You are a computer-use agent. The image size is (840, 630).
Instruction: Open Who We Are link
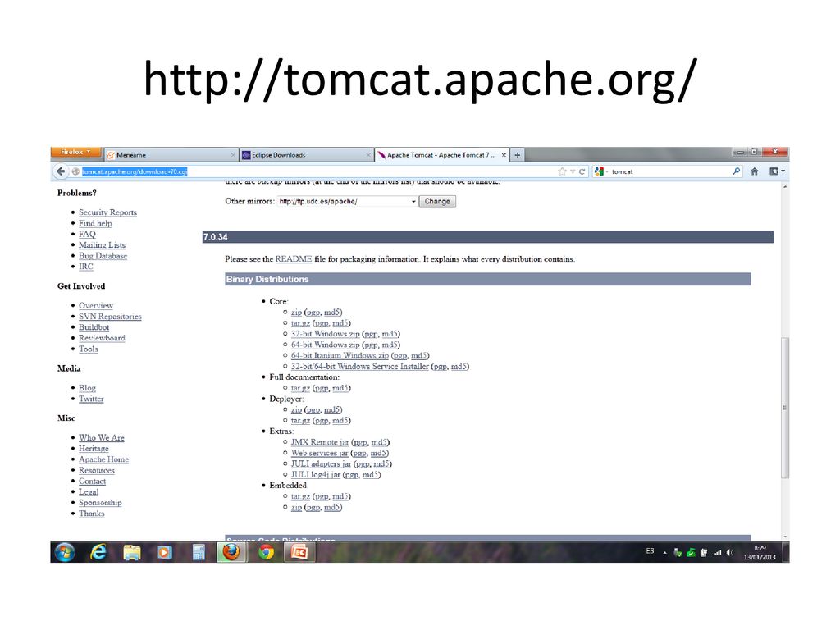coord(101,438)
